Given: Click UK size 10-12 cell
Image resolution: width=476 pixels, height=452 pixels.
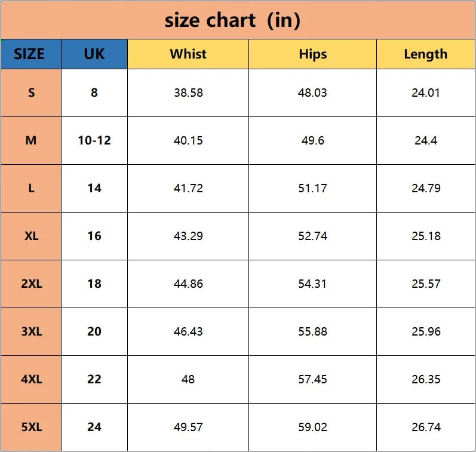Looking at the screenshot, I should coord(94,140).
